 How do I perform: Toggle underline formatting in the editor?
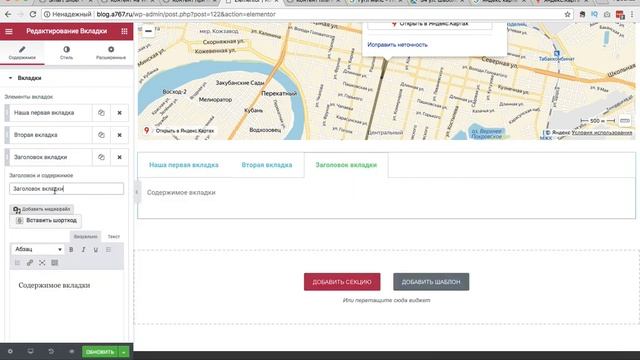pos(96,249)
